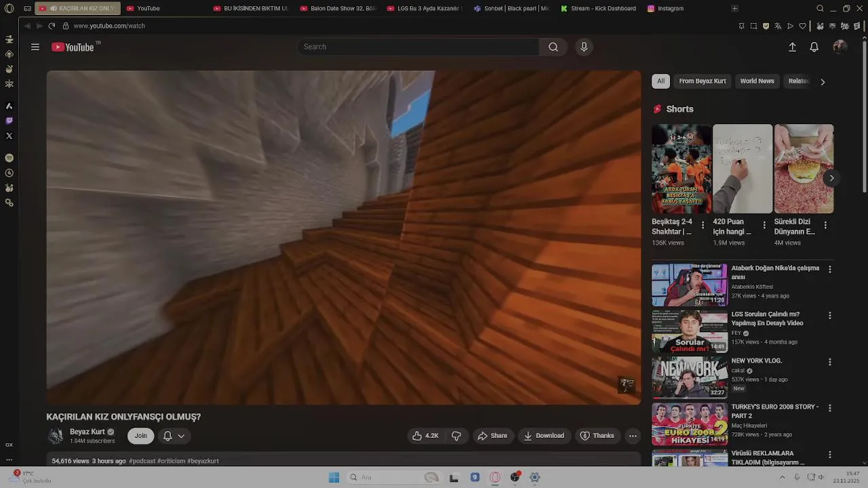Open options for 420 Puan short
Viewport: 868px width, 488px height.
pyautogui.click(x=764, y=225)
